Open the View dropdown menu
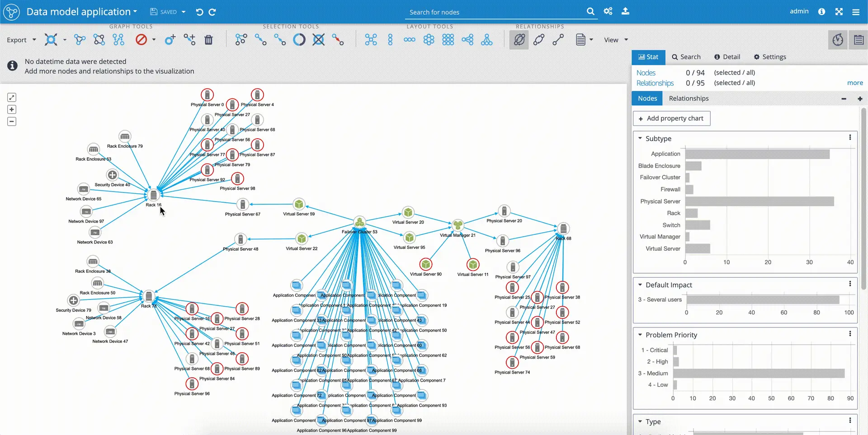This screenshot has height=435, width=868. pos(615,40)
